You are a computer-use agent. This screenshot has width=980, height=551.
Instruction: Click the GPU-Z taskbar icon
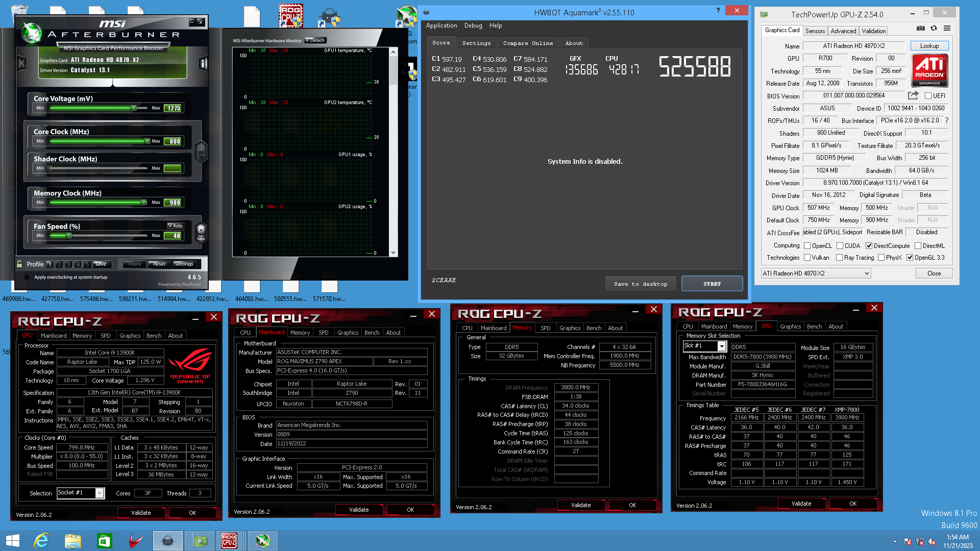(200, 541)
